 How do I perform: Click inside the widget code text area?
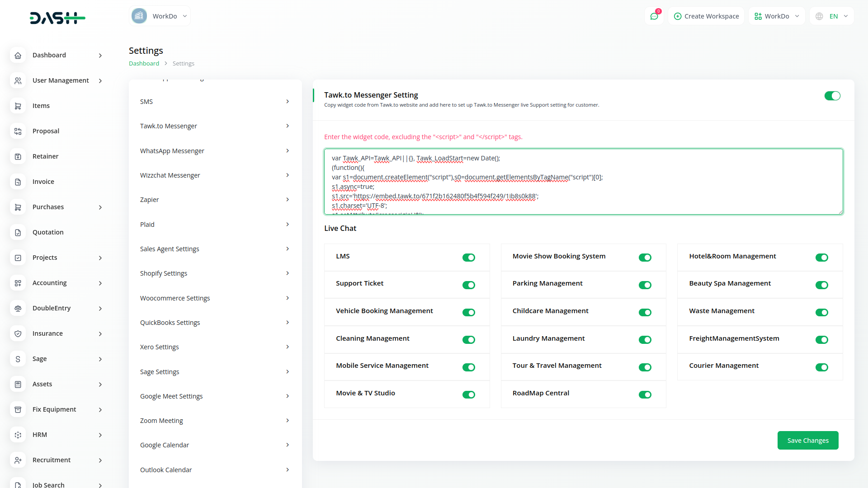(x=583, y=182)
